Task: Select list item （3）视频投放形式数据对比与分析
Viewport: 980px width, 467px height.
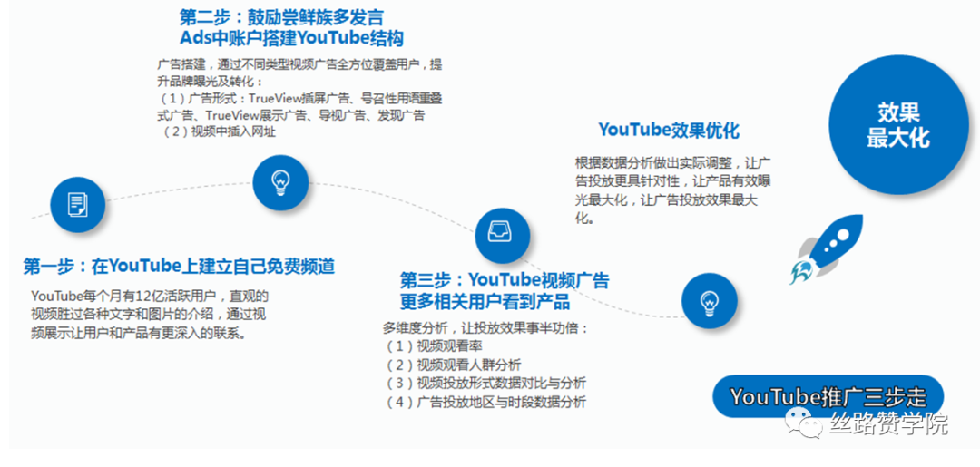Action: coord(485,384)
